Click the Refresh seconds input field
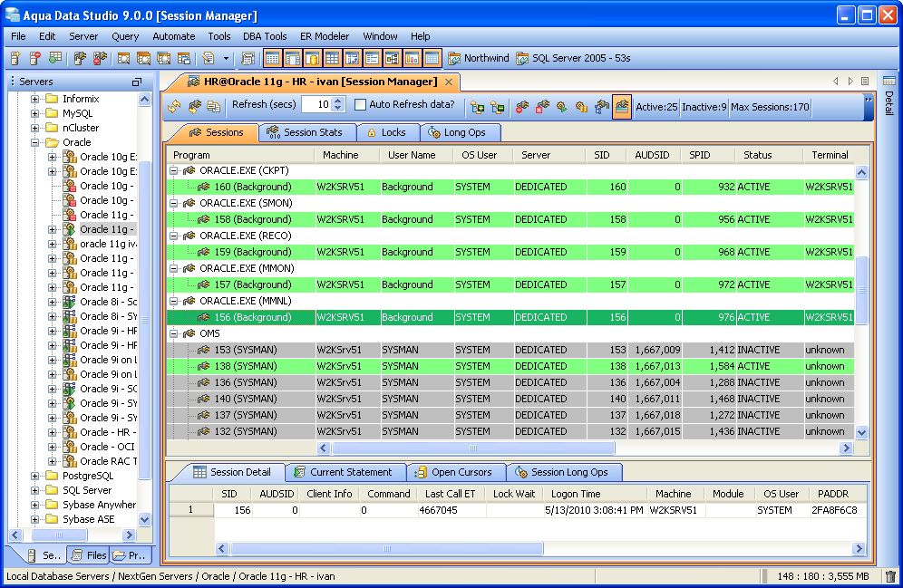The width and height of the screenshot is (903, 588). point(316,105)
